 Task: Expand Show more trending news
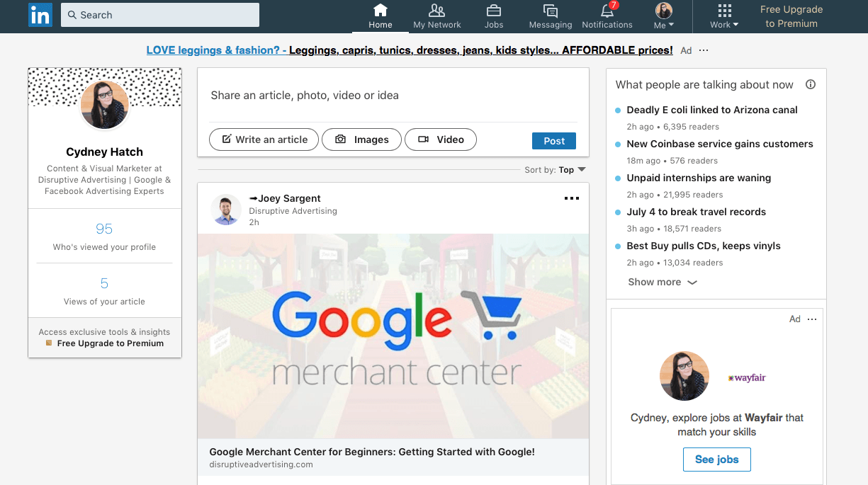pyautogui.click(x=663, y=282)
